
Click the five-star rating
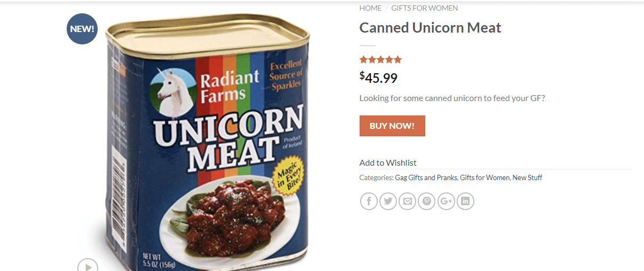[380, 60]
